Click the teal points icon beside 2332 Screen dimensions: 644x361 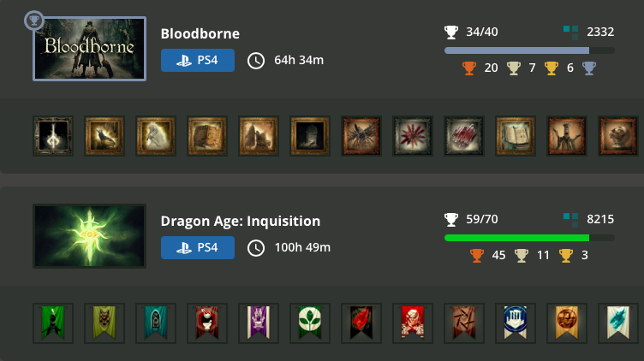pyautogui.click(x=570, y=33)
